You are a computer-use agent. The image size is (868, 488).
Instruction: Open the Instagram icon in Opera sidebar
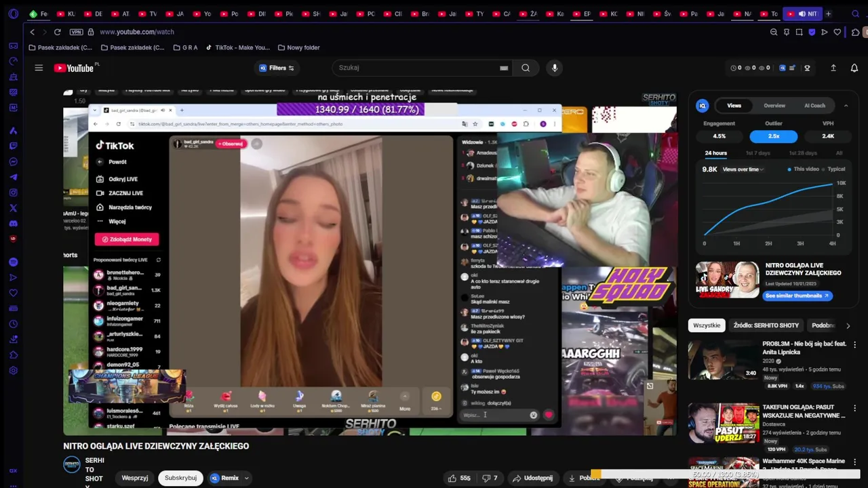(x=13, y=192)
